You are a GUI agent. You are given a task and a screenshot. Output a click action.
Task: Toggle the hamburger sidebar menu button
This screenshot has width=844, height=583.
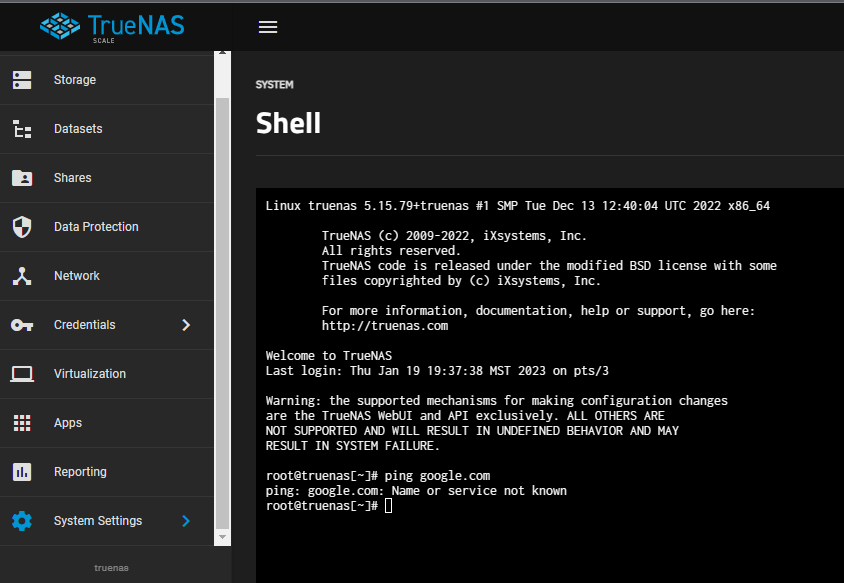(268, 27)
